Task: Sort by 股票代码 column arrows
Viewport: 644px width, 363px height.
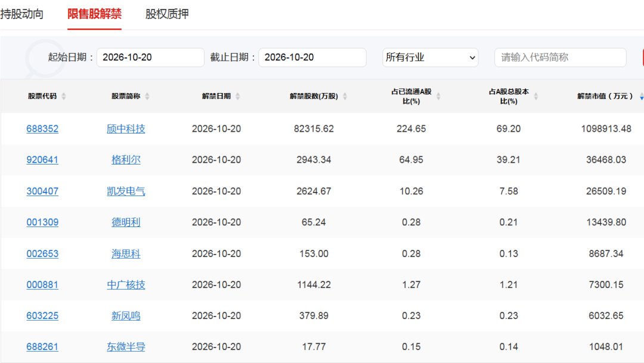Action: [x=64, y=96]
